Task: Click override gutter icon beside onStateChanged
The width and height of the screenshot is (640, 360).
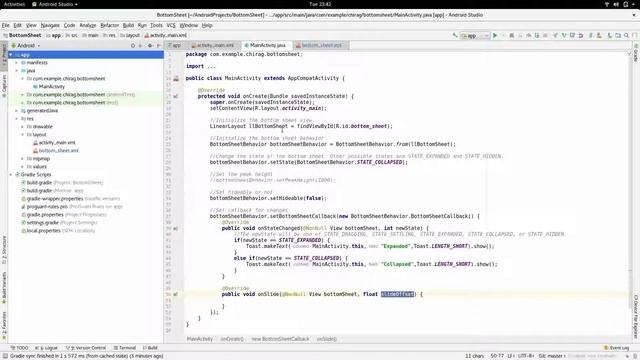Action: 176,229
